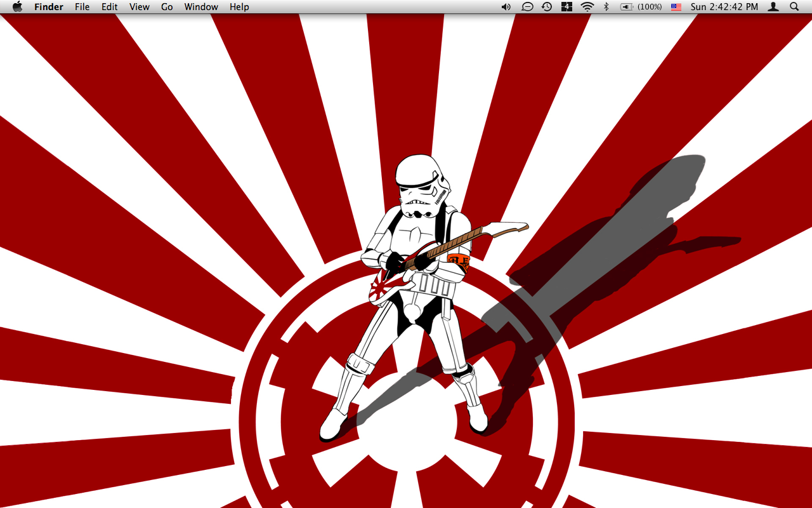Open the Apple menu
The width and height of the screenshot is (812, 508).
[17, 6]
